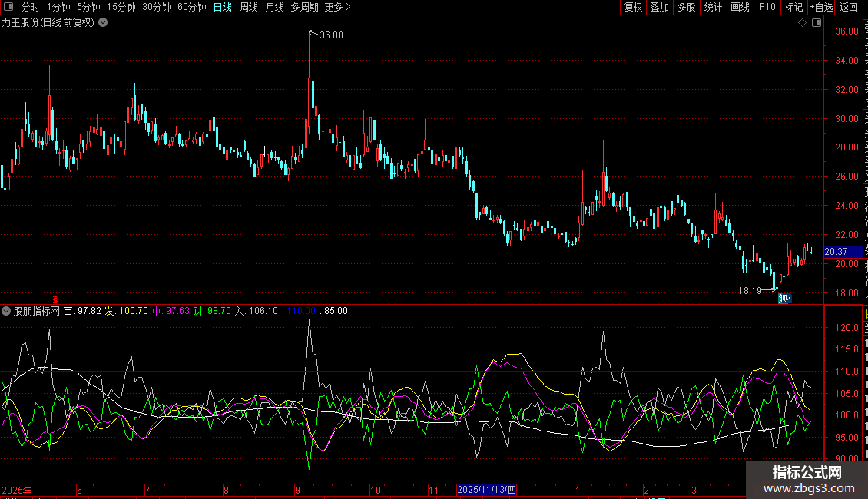The width and height of the screenshot is (868, 499).
Task: Expand the 更多 period options
Action: 338,7
